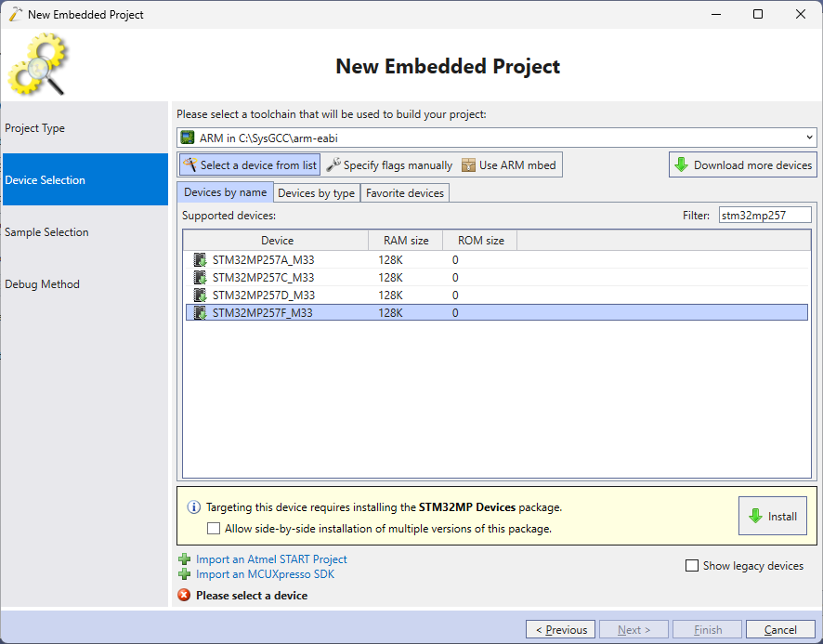Viewport: 823px width, 644px height.
Task: Open Import an Atmel START Project link
Action: tap(271, 559)
